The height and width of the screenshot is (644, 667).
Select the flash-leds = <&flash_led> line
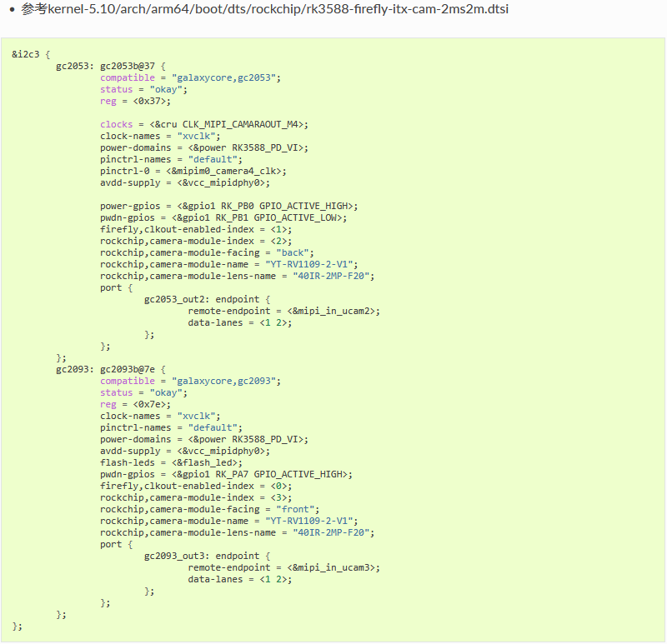pos(171,462)
